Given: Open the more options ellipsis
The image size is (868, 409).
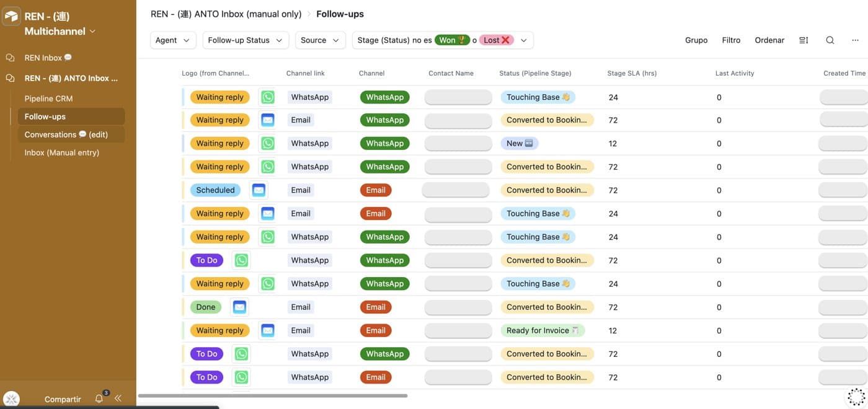Looking at the screenshot, I should point(856,40).
